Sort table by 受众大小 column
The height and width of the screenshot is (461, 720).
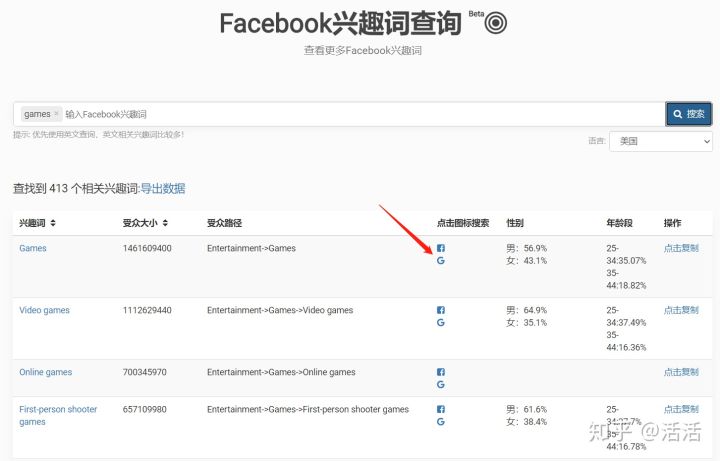[x=165, y=223]
